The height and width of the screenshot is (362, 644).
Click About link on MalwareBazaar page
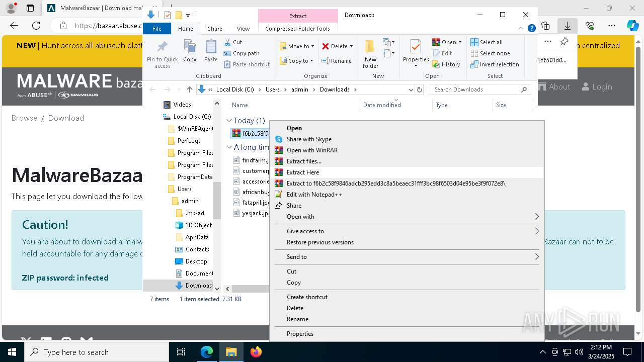point(554,87)
